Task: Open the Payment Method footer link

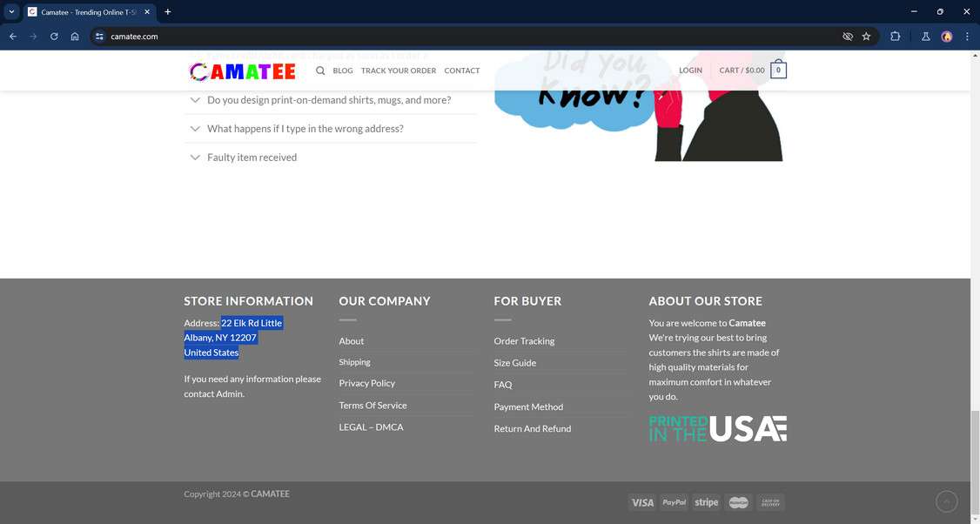Action: tap(529, 406)
